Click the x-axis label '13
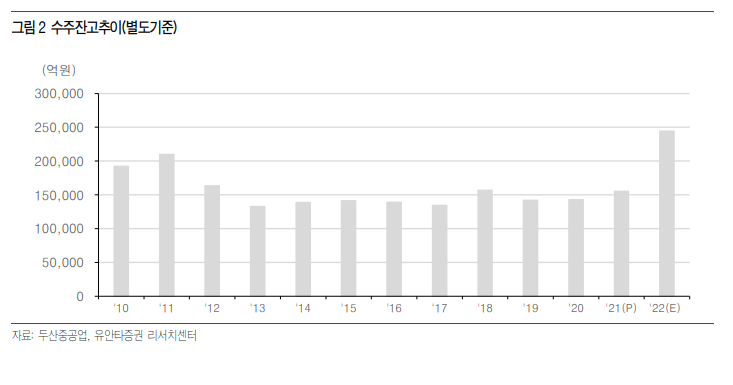 click(x=258, y=308)
